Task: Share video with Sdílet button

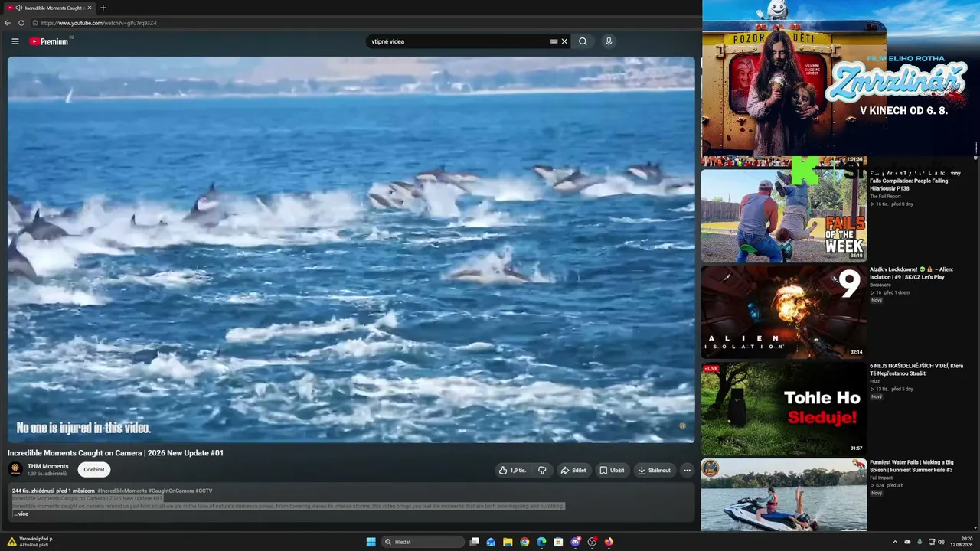Action: 573,471
